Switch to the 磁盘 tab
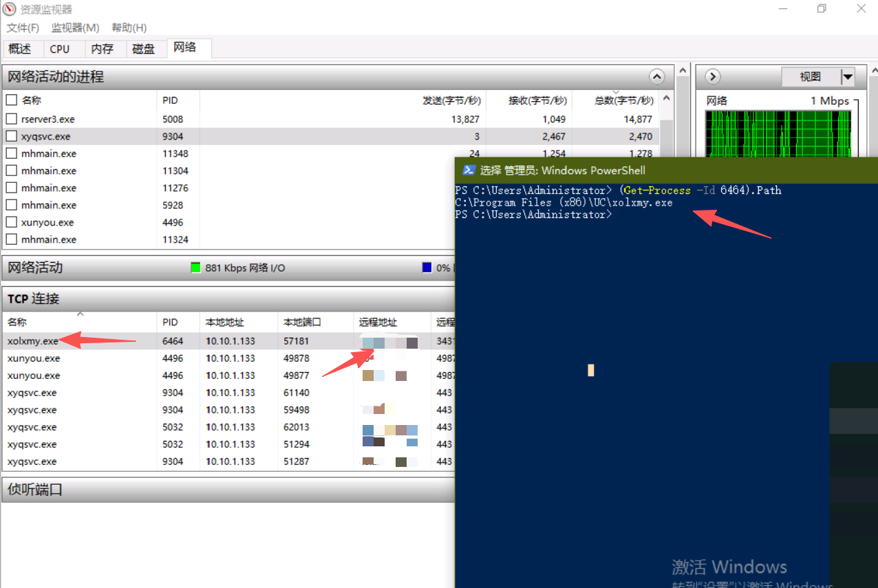The image size is (878, 588). point(144,49)
